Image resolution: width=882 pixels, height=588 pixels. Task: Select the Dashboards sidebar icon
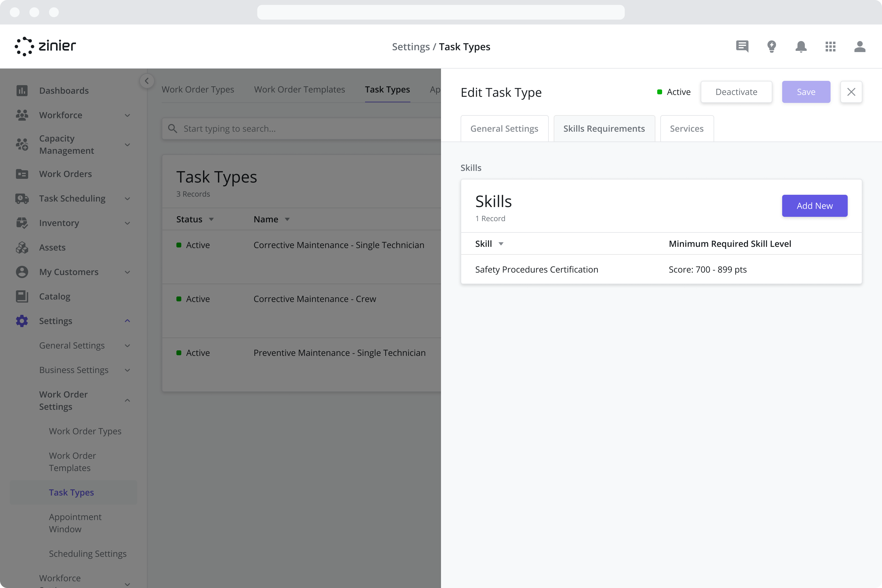pos(22,90)
